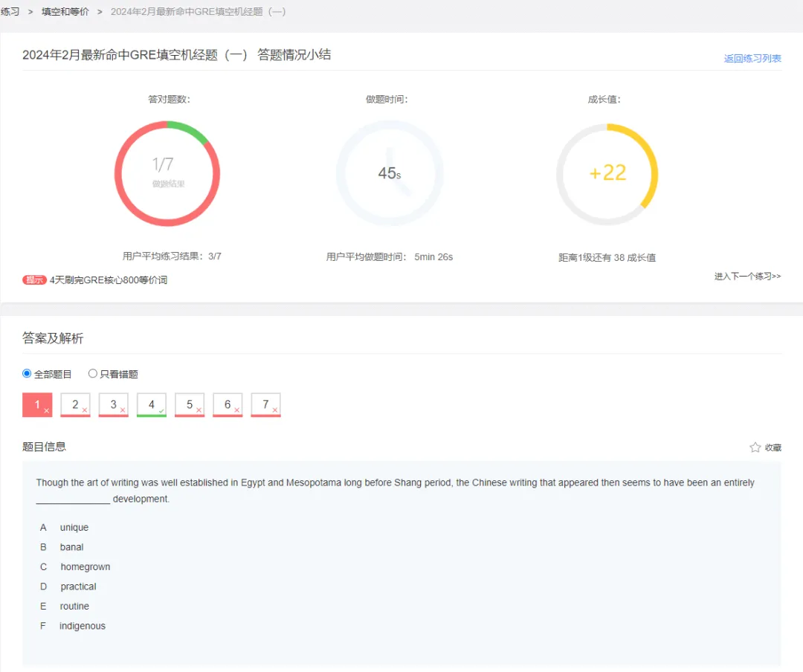This screenshot has width=803, height=672.
Task: Select question 7 tab
Action: (265, 405)
